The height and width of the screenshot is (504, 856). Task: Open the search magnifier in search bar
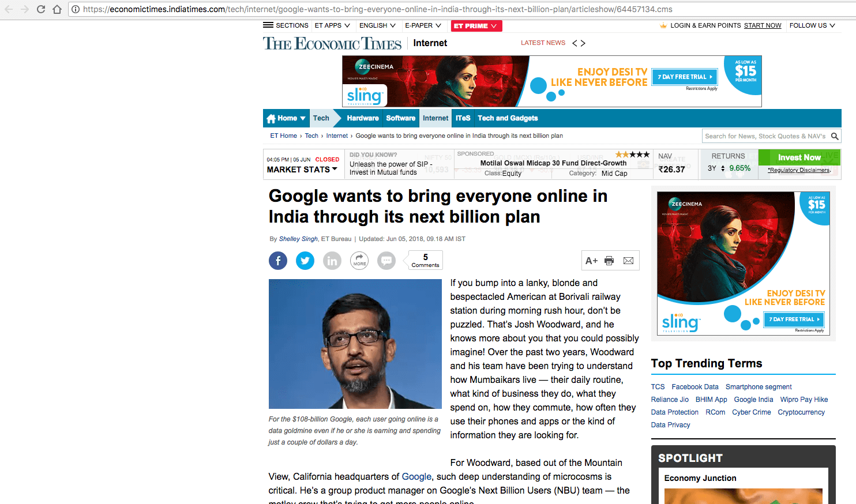coord(835,136)
